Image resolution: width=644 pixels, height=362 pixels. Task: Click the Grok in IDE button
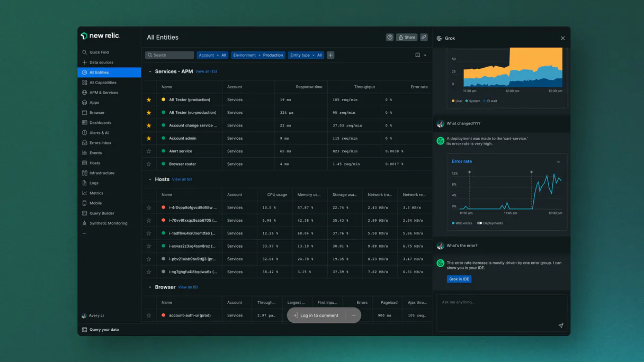(459, 279)
